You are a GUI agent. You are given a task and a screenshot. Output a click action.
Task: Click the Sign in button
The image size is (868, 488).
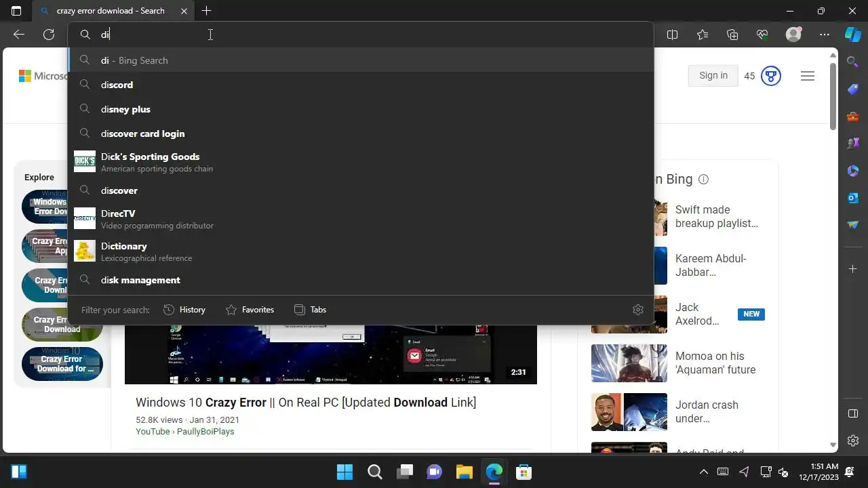(713, 76)
